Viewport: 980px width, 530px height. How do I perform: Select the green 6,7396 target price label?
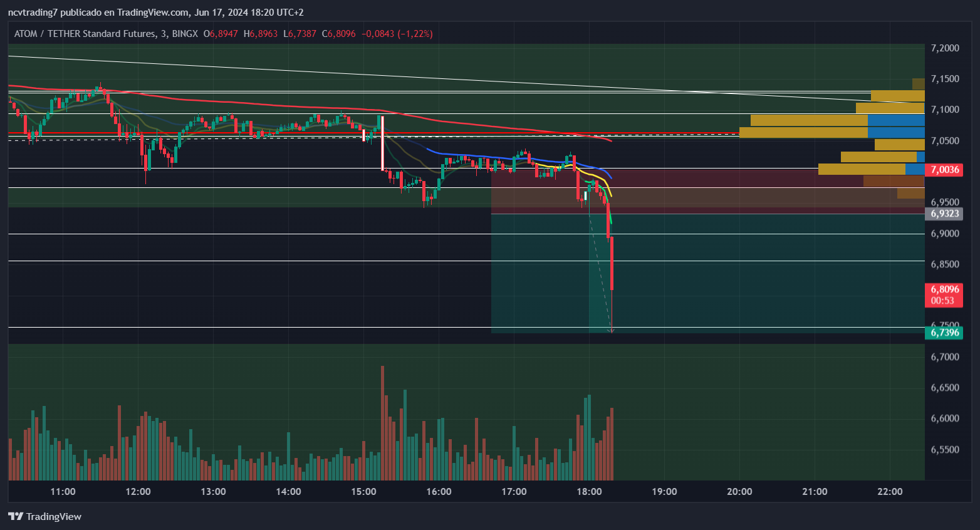[944, 333]
